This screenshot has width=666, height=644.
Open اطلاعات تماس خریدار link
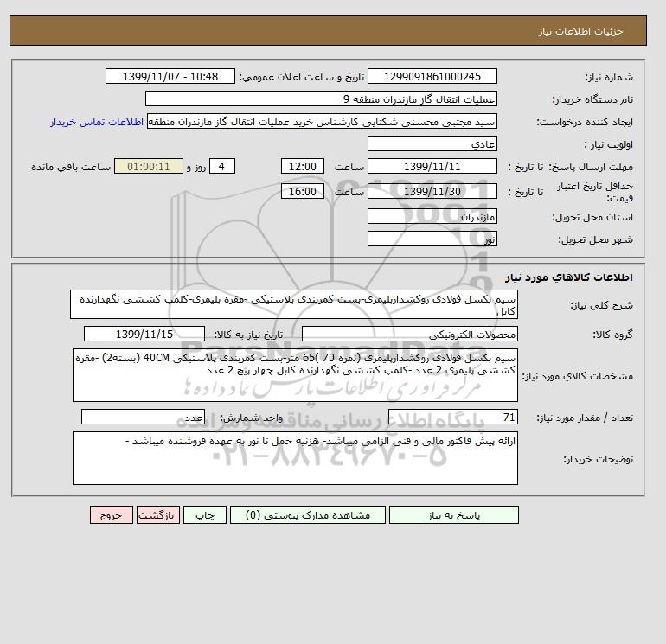point(97,122)
